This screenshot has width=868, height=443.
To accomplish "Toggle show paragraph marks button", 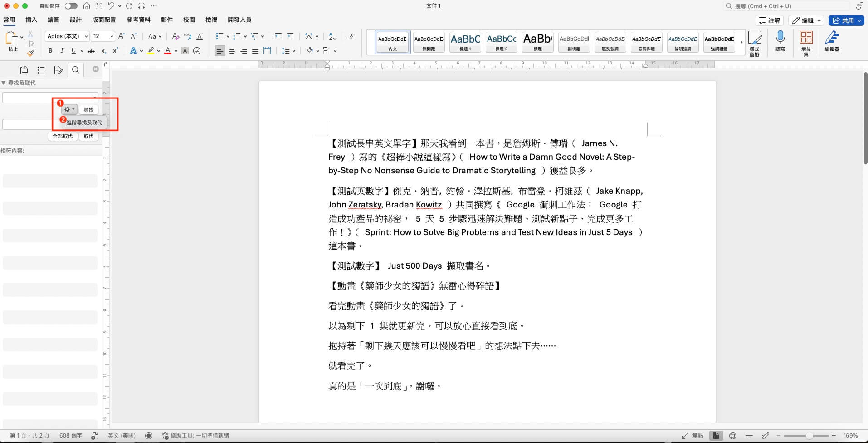I will [x=351, y=36].
